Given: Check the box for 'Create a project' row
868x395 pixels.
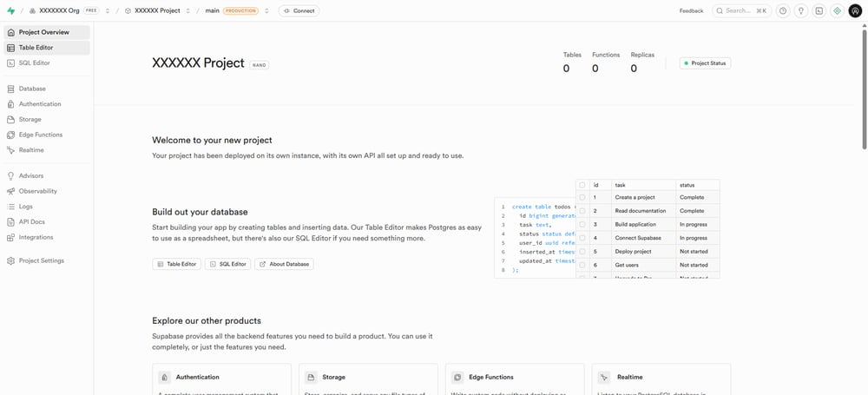Looking at the screenshot, I should 582,198.
